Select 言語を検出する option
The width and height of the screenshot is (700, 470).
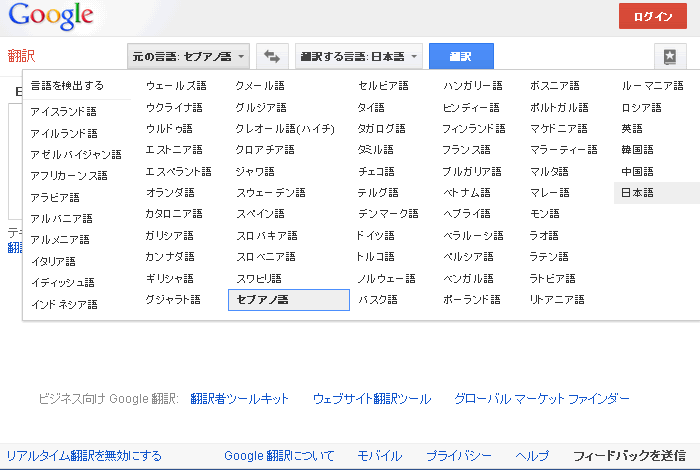[x=67, y=85]
